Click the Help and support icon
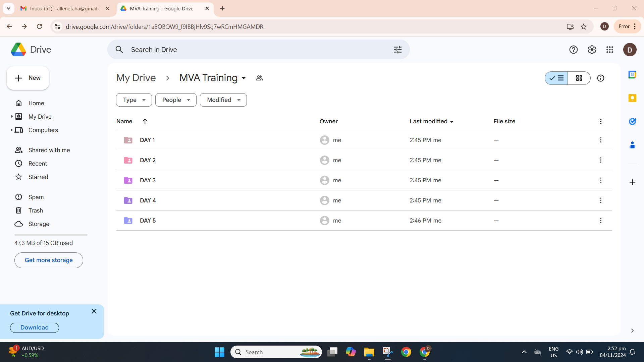Screen dimensions: 644x362 pos(573,50)
